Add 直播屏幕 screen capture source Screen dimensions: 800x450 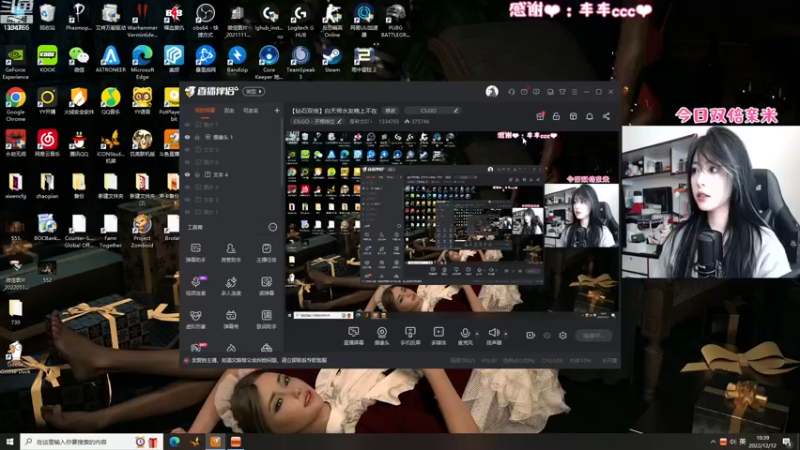click(x=353, y=336)
